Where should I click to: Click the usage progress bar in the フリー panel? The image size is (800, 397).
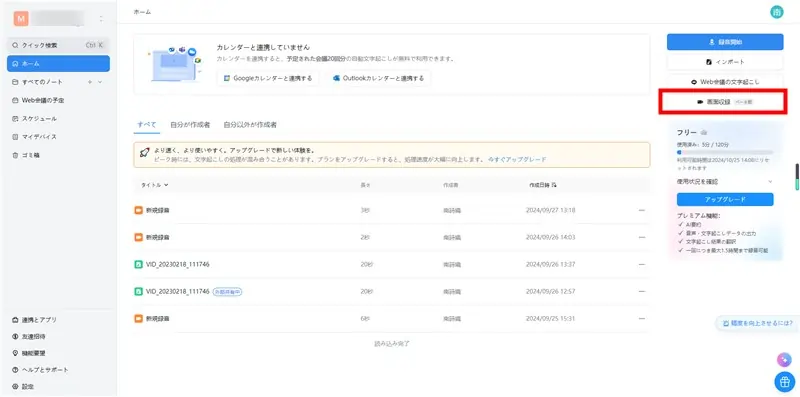click(725, 152)
